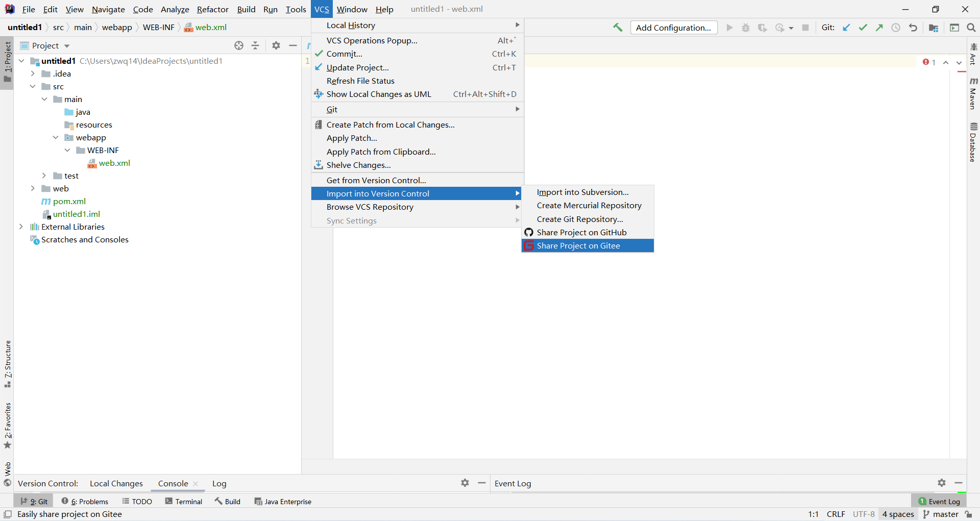
Task: Expand the .idea folder
Action: (x=33, y=73)
